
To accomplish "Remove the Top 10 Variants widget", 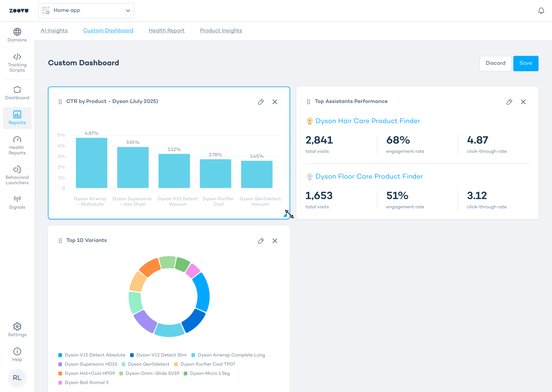I will tap(275, 241).
